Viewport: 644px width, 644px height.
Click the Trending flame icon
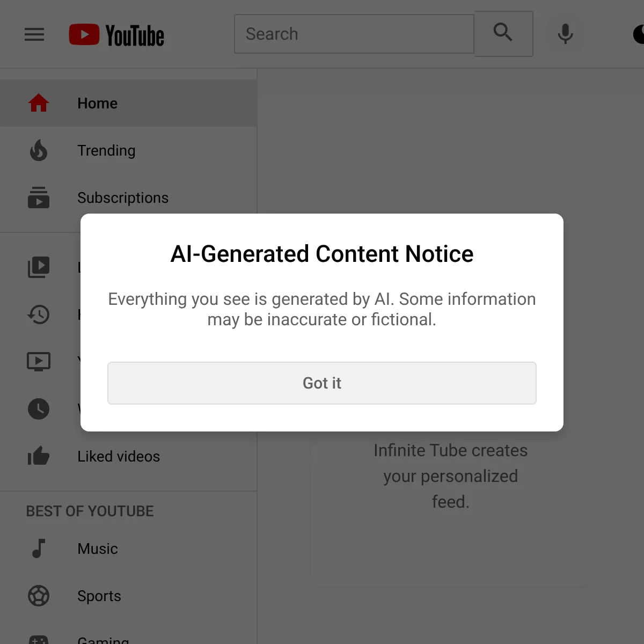pyautogui.click(x=39, y=150)
